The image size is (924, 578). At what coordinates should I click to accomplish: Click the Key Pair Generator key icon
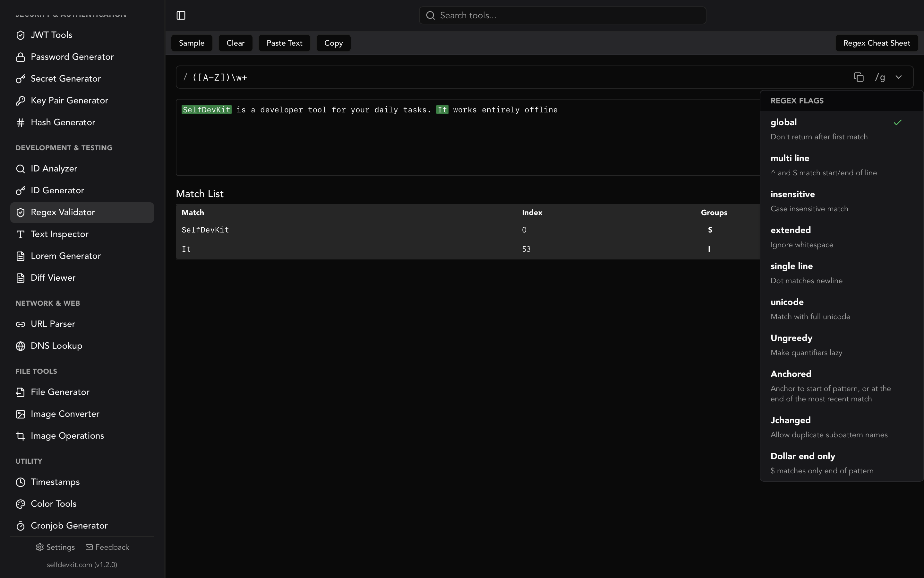coord(21,101)
